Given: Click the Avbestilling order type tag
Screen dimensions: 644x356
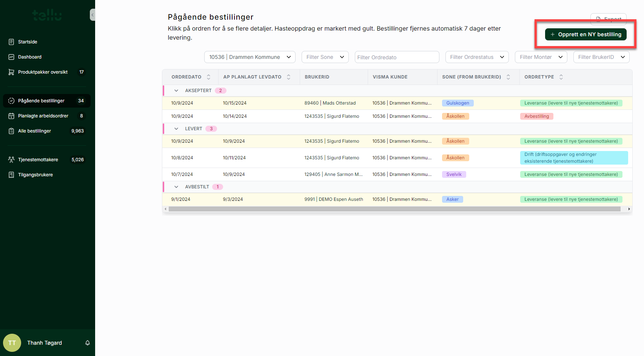Looking at the screenshot, I should [536, 116].
